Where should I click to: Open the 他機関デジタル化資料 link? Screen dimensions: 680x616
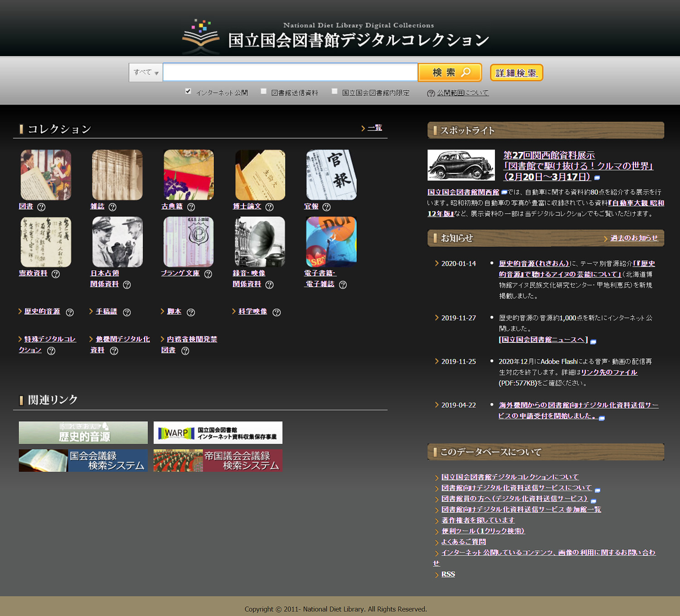click(120, 344)
